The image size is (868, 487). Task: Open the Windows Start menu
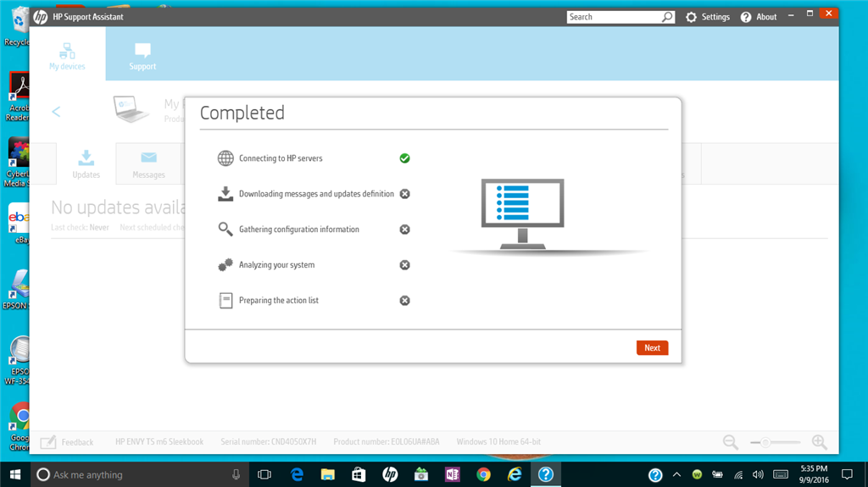(x=15, y=474)
